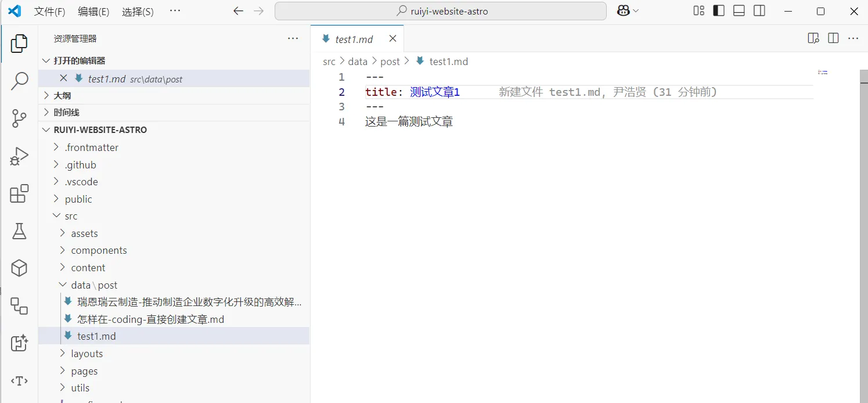Click the post breadcrumb
868x403 pixels.
[390, 62]
